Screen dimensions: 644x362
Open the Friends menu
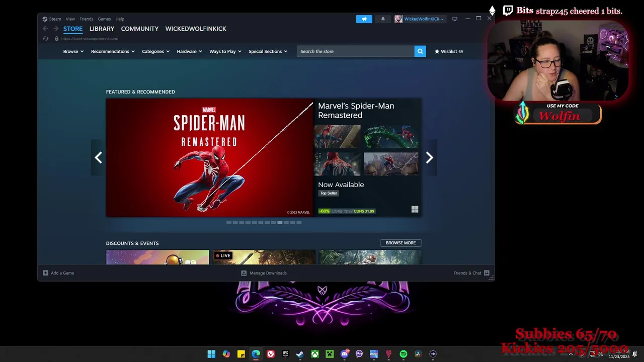(x=86, y=19)
